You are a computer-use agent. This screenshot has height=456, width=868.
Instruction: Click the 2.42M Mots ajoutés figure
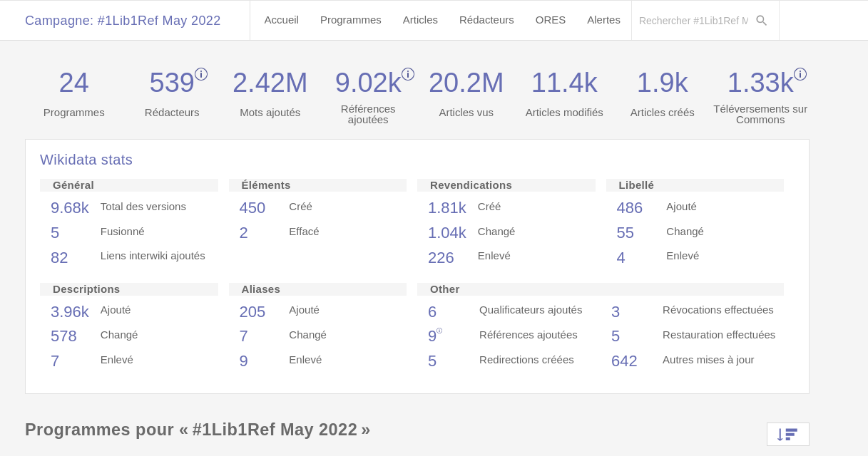point(270,83)
